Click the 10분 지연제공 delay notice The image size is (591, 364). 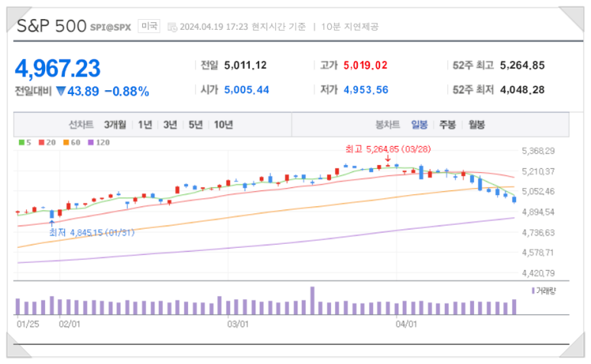tap(349, 27)
